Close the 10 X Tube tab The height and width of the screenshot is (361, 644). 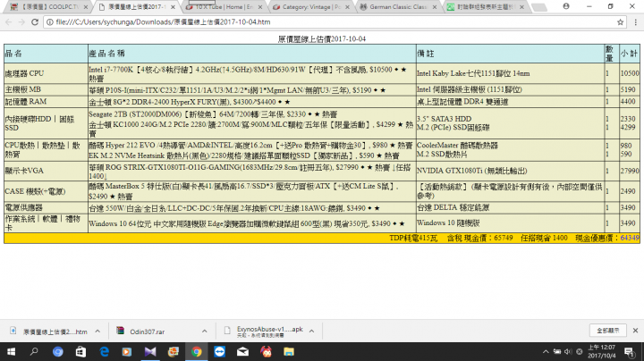pyautogui.click(x=260, y=7)
